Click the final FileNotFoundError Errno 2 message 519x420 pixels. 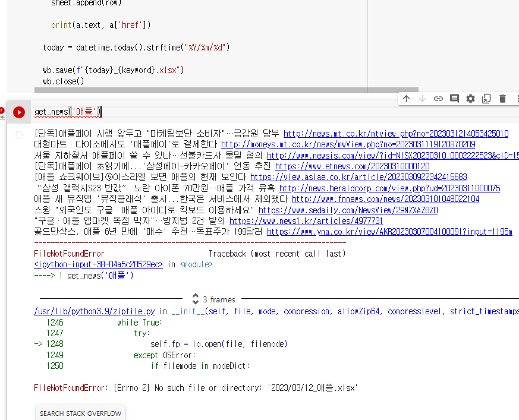point(196,388)
